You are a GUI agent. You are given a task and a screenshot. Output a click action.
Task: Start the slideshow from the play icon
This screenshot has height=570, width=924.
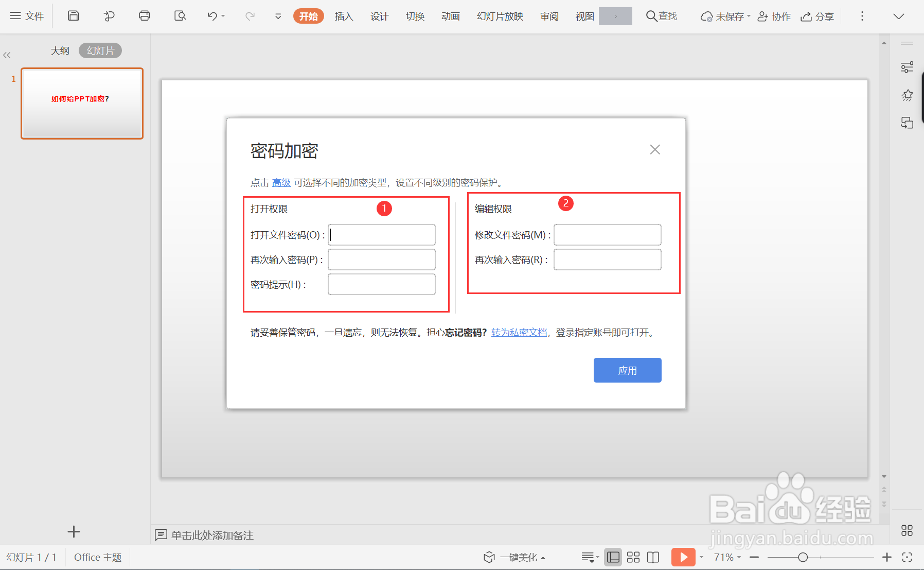coord(683,557)
